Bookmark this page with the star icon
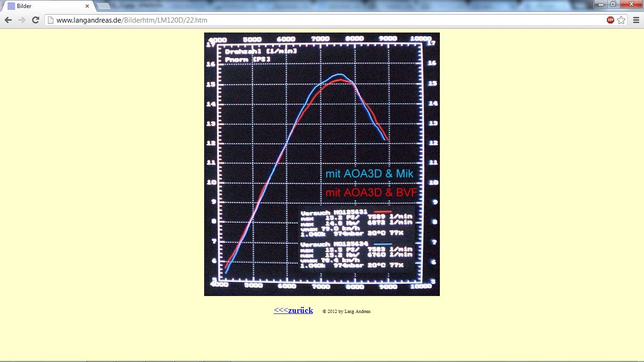Viewport: 644px width, 362px height. pyautogui.click(x=621, y=20)
